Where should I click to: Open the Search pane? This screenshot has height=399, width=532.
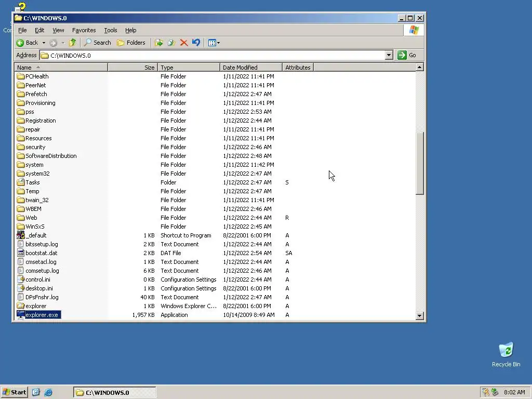[97, 43]
